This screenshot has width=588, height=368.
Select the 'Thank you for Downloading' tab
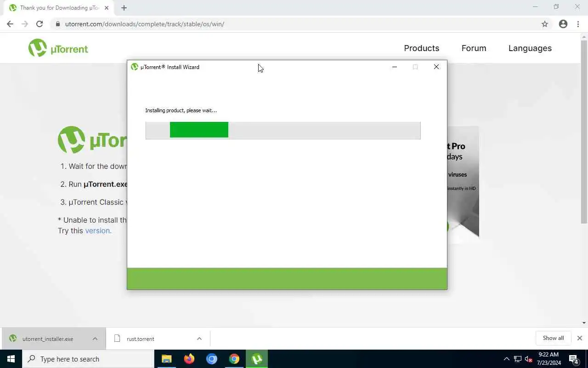[59, 8]
